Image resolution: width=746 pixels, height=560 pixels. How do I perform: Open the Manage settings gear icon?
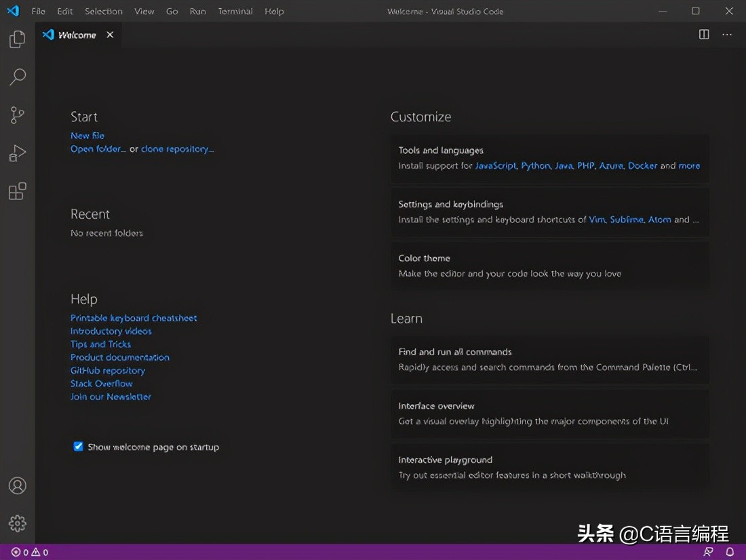pyautogui.click(x=17, y=523)
